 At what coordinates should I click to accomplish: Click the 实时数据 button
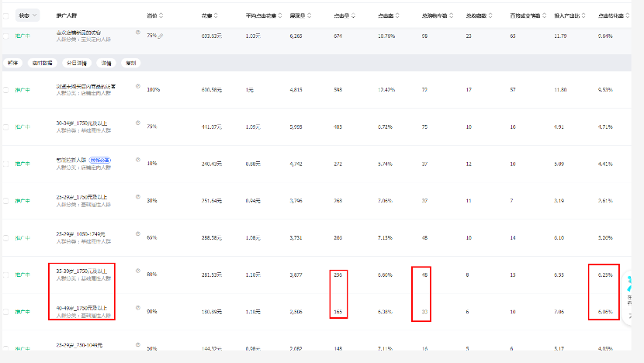42,62
